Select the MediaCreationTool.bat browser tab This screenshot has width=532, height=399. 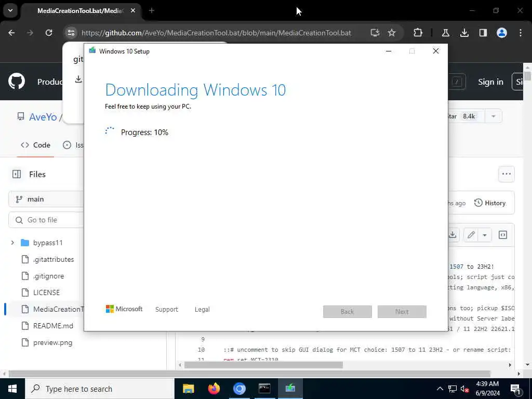tap(81, 11)
